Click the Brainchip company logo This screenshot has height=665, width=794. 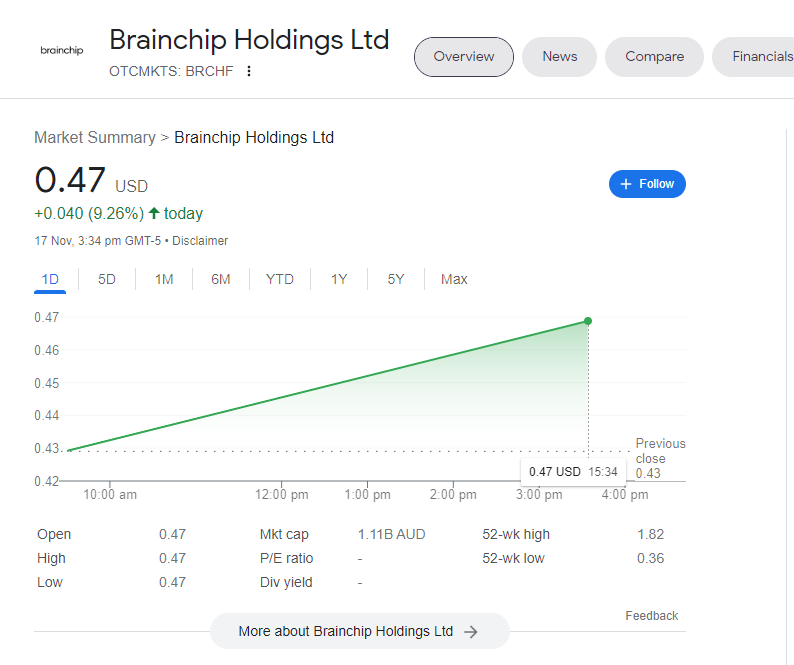(61, 51)
